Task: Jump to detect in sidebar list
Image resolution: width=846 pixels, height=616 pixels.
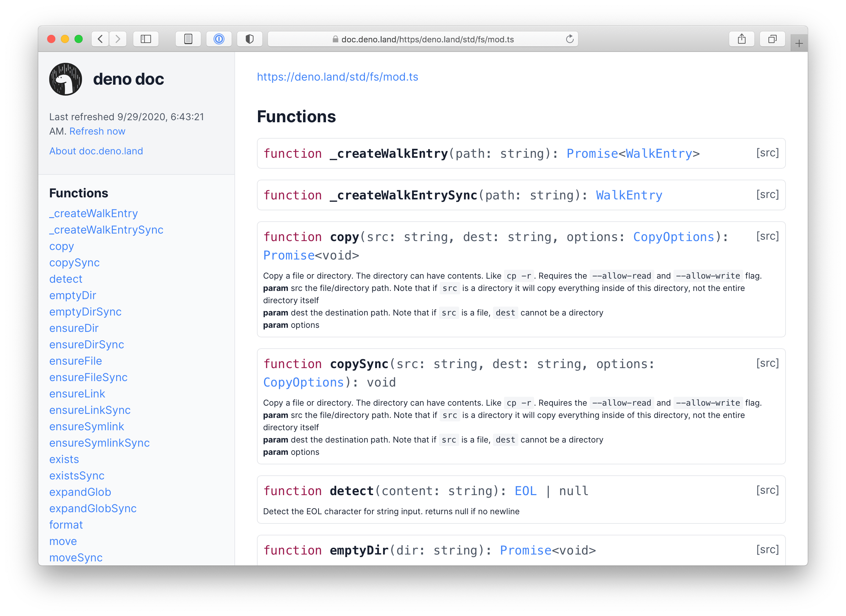Action: pyautogui.click(x=66, y=279)
